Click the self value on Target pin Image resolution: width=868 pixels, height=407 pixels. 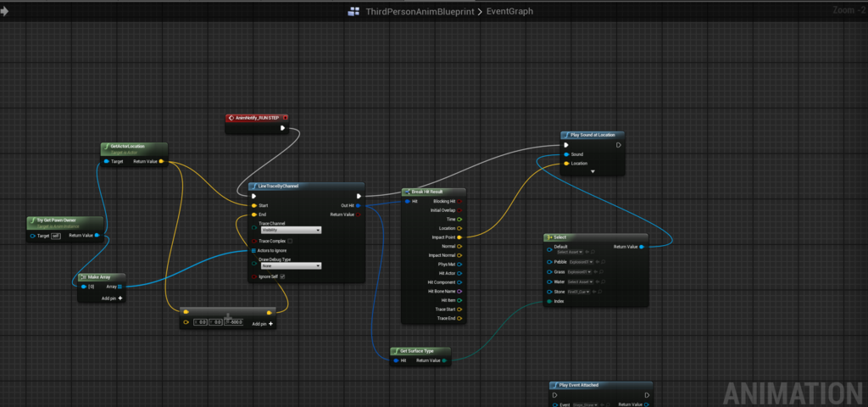(56, 236)
